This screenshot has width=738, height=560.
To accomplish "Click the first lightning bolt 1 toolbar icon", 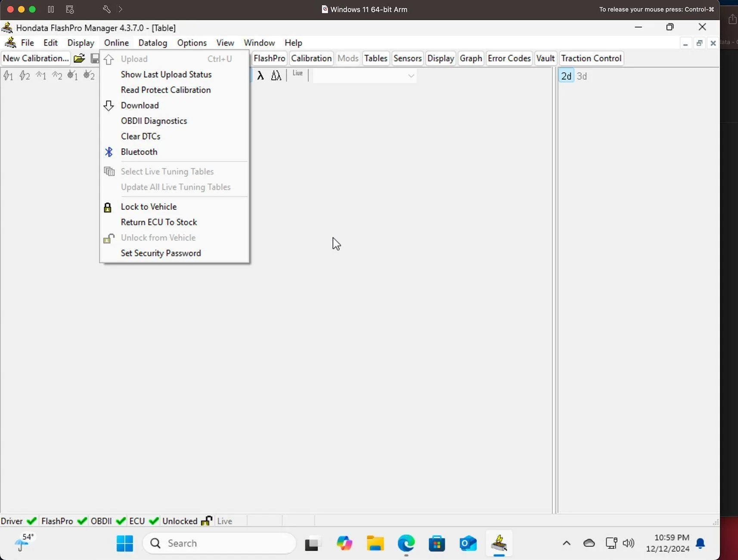I will (x=8, y=76).
